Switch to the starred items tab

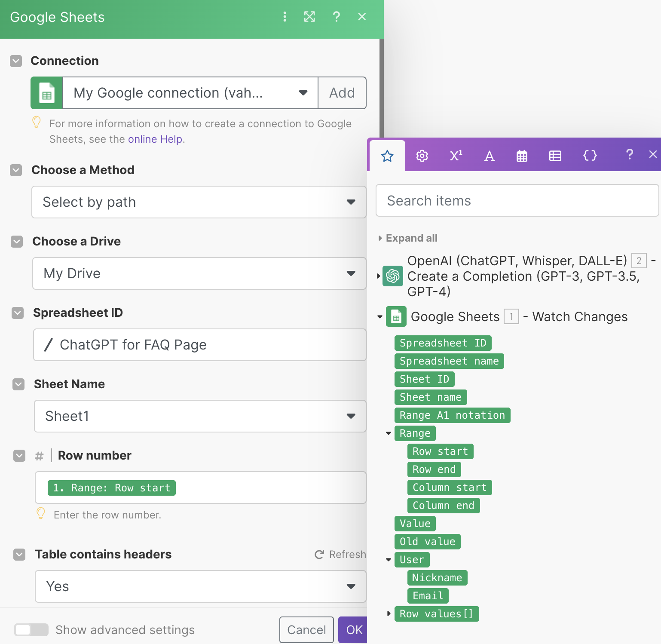387,156
